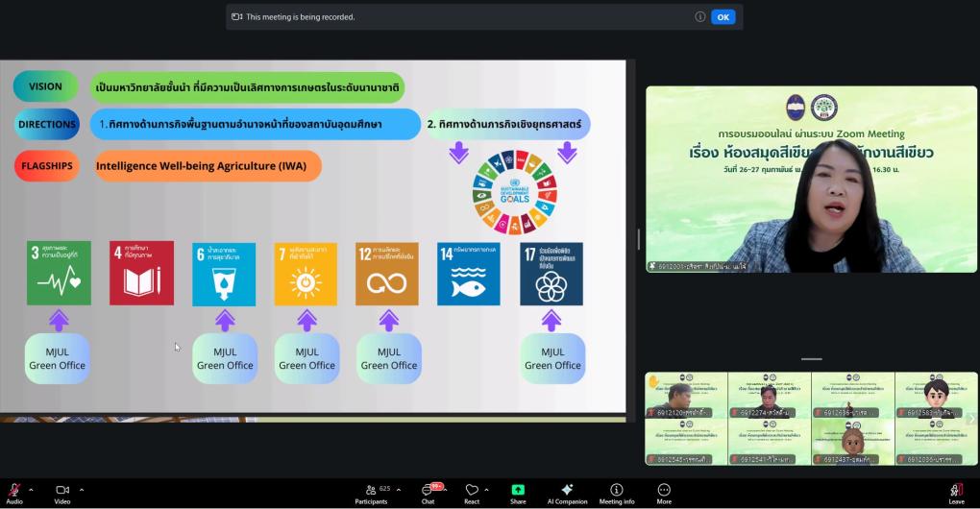Image resolution: width=980 pixels, height=509 pixels.
Task: Leave the meeting
Action: pyautogui.click(x=956, y=491)
